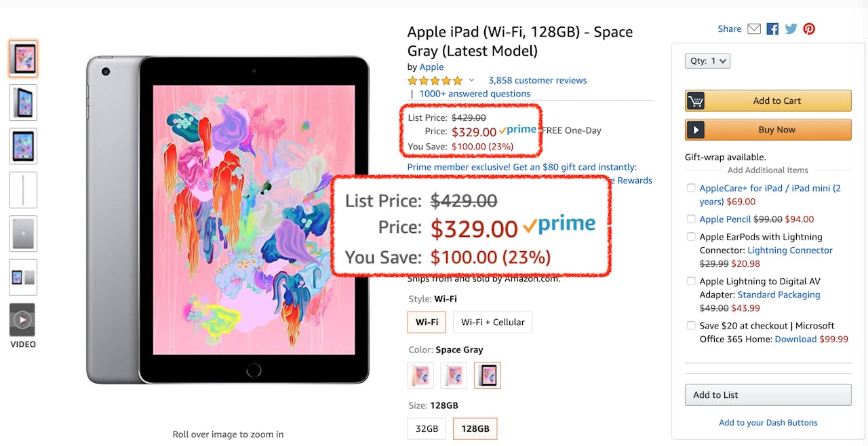Share the product via email icon
The image size is (868, 446).
point(754,29)
